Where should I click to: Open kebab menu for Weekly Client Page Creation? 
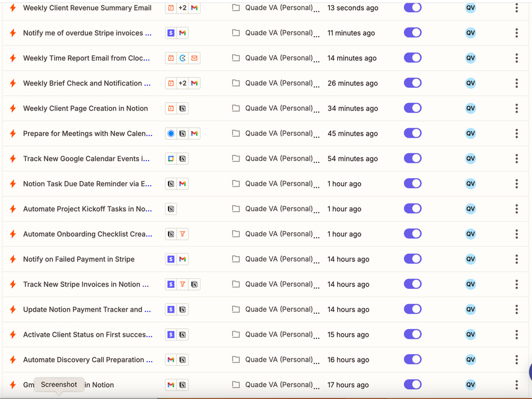point(517,108)
